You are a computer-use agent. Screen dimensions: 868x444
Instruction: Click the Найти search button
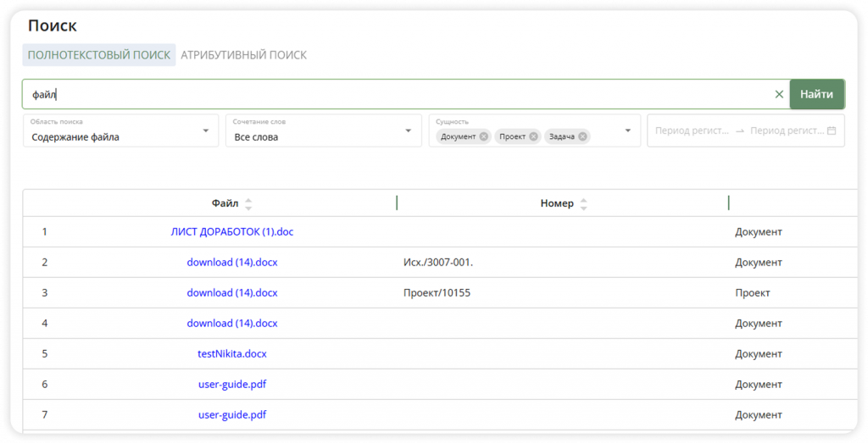click(x=816, y=94)
